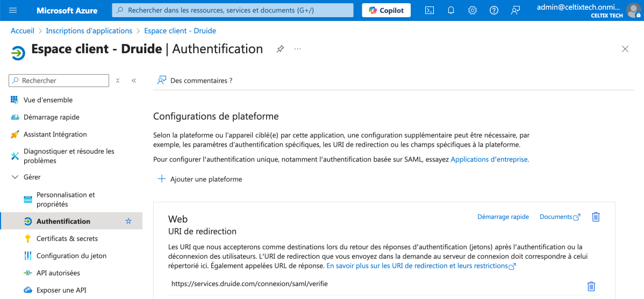This screenshot has width=644, height=299.
Task: Delete the services.druide.com redirect URI
Action: [x=591, y=286]
